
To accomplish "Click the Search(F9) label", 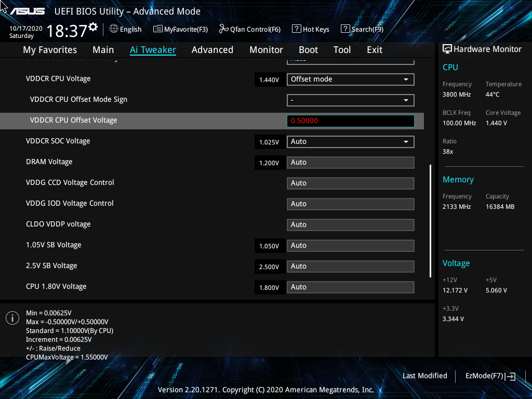I will 367,29.
